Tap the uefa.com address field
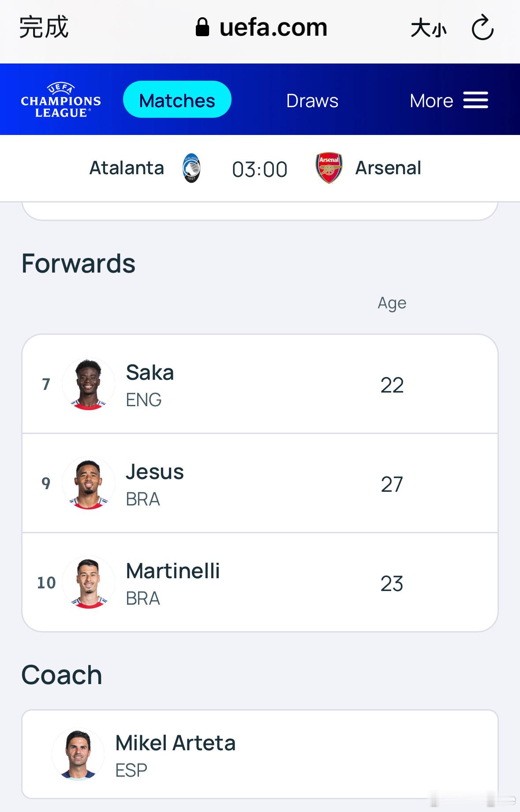 pyautogui.click(x=262, y=27)
